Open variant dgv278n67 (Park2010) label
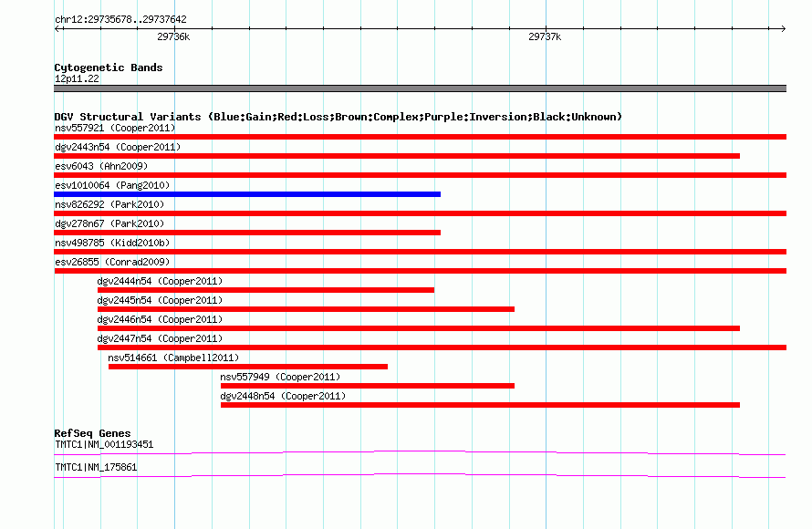Screen dimensions: 812x529 [x=109, y=223]
